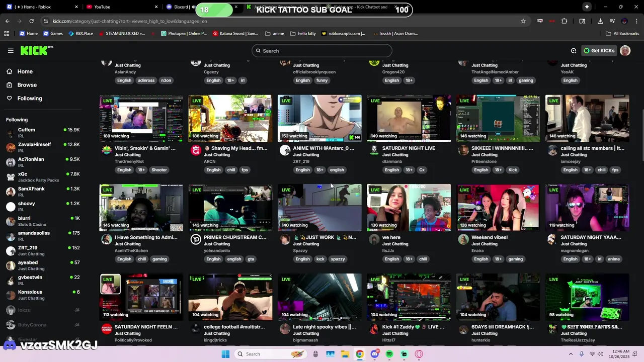Open the RBX.Place bookmark
The width and height of the screenshot is (644, 362).
click(x=80, y=34)
